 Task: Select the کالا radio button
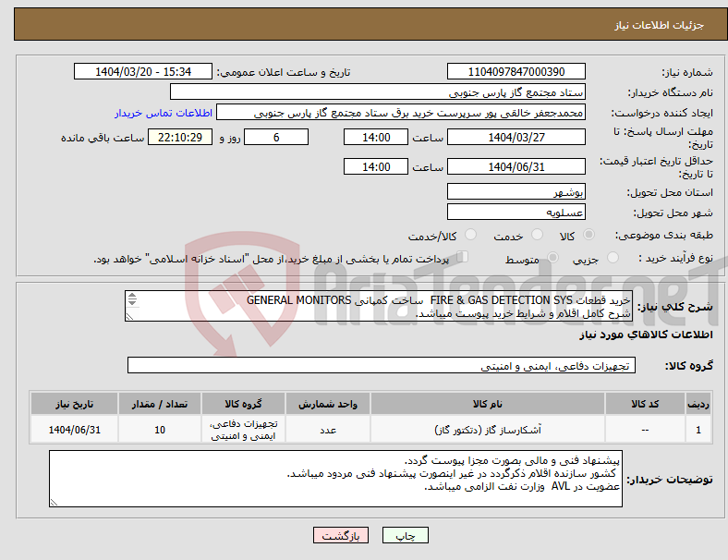[588, 235]
